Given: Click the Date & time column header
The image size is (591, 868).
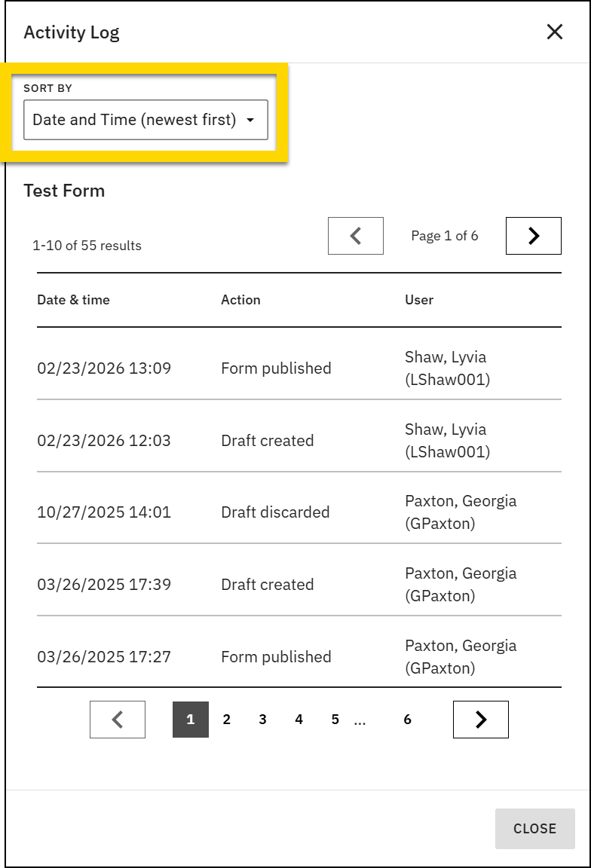Looking at the screenshot, I should coord(74,300).
